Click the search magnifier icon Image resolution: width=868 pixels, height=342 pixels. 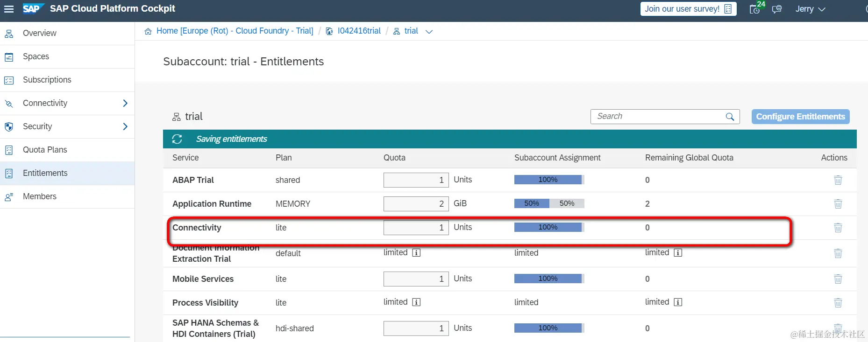[x=730, y=117]
